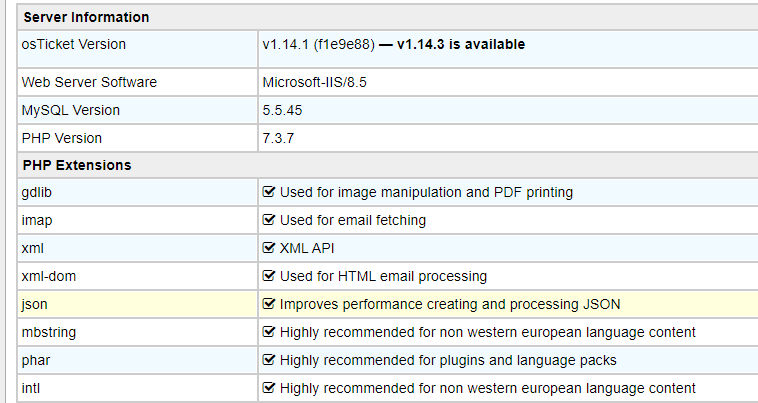This screenshot has width=758, height=403.
Task: Select the imap extension name
Action: tap(37, 220)
